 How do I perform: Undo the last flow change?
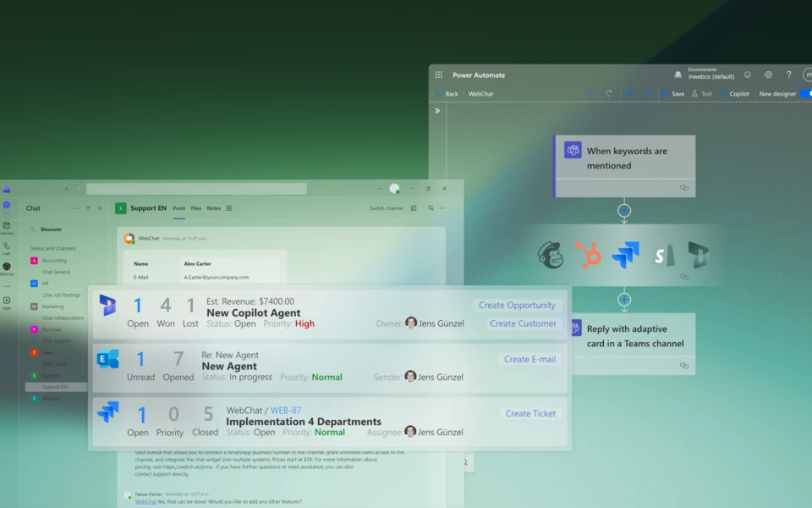tap(591, 93)
